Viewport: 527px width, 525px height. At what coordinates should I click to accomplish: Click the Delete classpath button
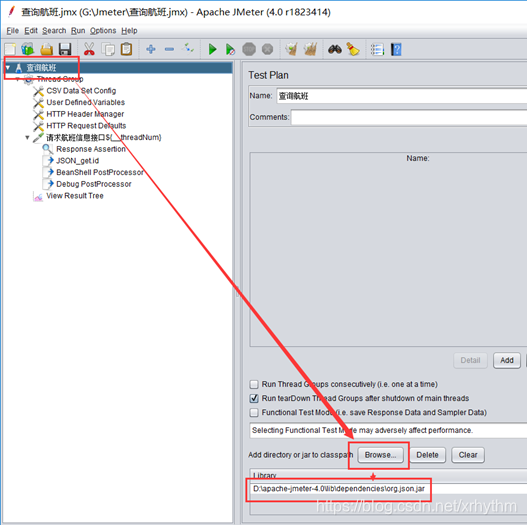click(x=428, y=455)
